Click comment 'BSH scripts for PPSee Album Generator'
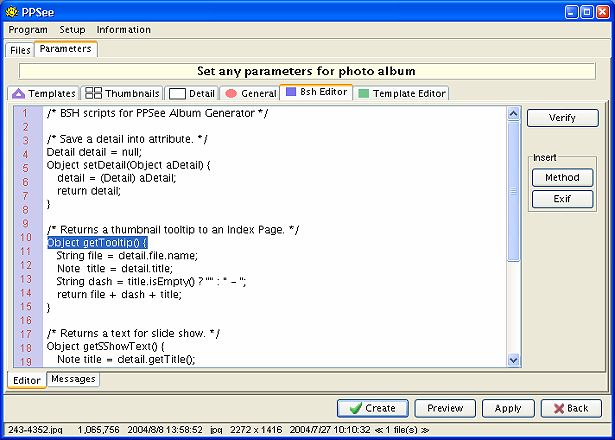The height and width of the screenshot is (440, 615). click(157, 113)
